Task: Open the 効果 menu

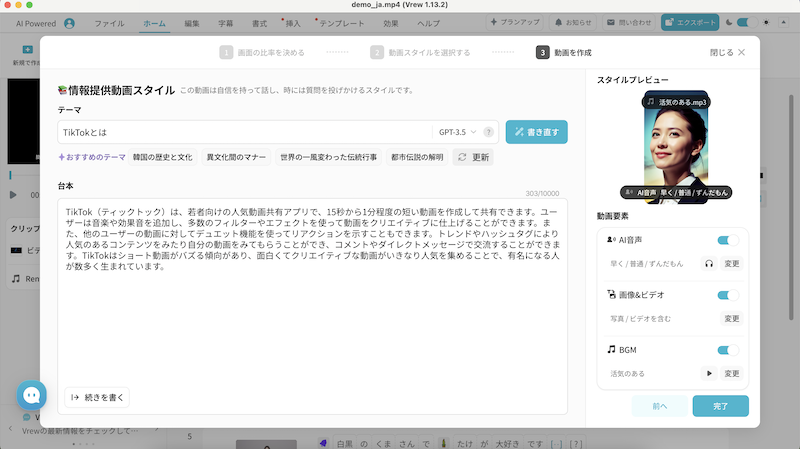Action: 390,23
